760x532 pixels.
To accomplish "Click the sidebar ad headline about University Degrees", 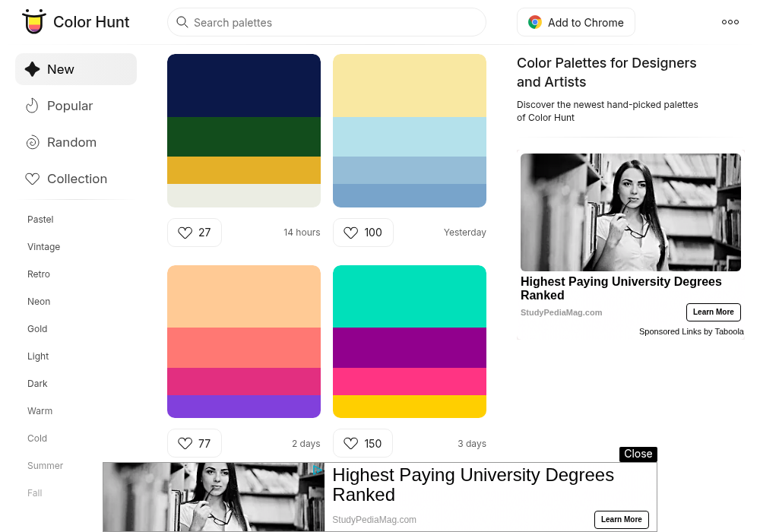I will tap(621, 288).
